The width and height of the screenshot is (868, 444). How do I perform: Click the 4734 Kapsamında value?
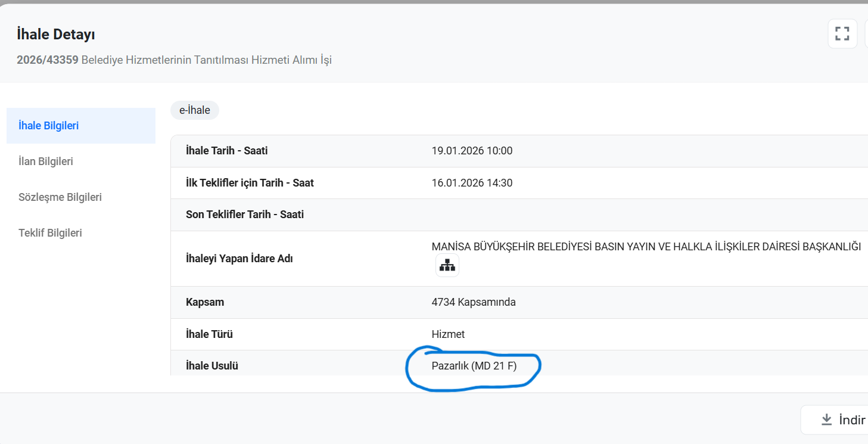[x=474, y=302]
